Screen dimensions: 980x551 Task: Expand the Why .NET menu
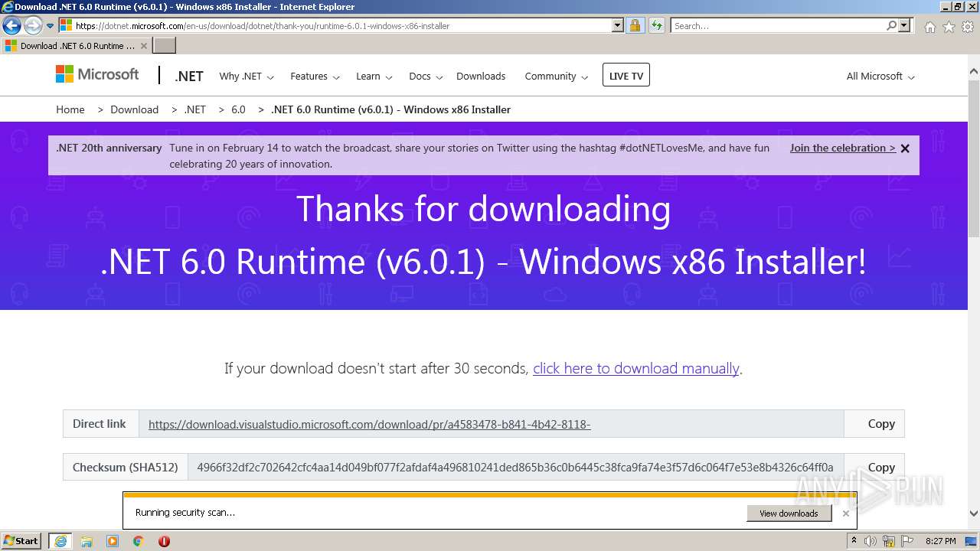(x=246, y=77)
